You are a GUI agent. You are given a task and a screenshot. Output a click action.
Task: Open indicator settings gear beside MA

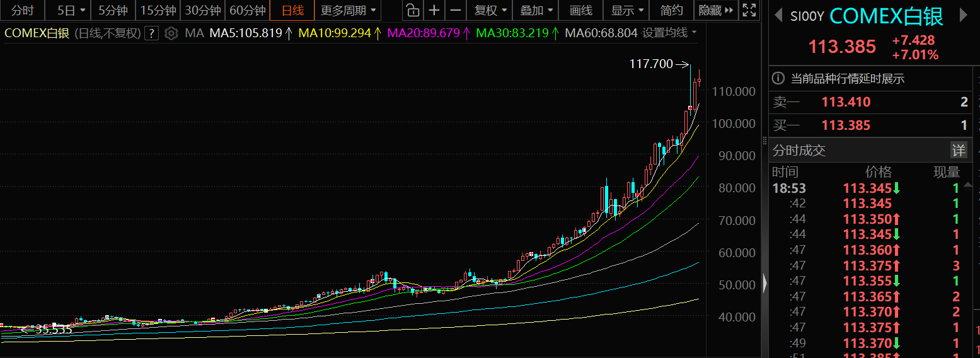click(171, 33)
